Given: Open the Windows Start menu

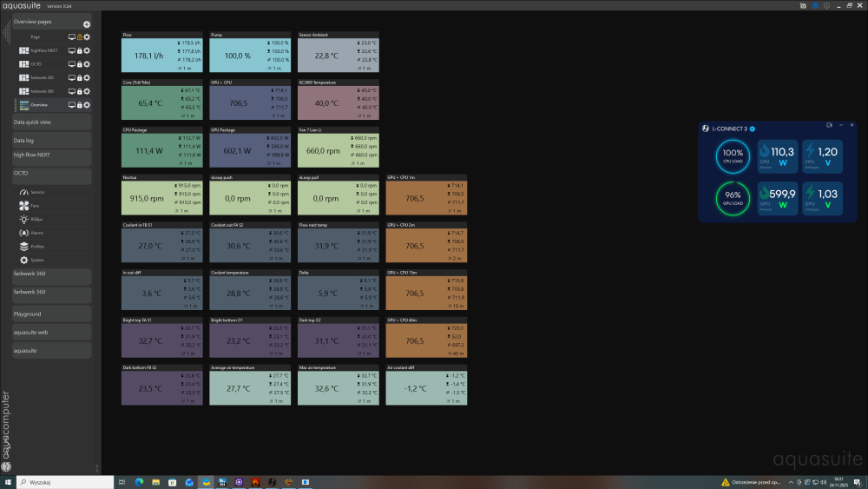Looking at the screenshot, I should 8,482.
